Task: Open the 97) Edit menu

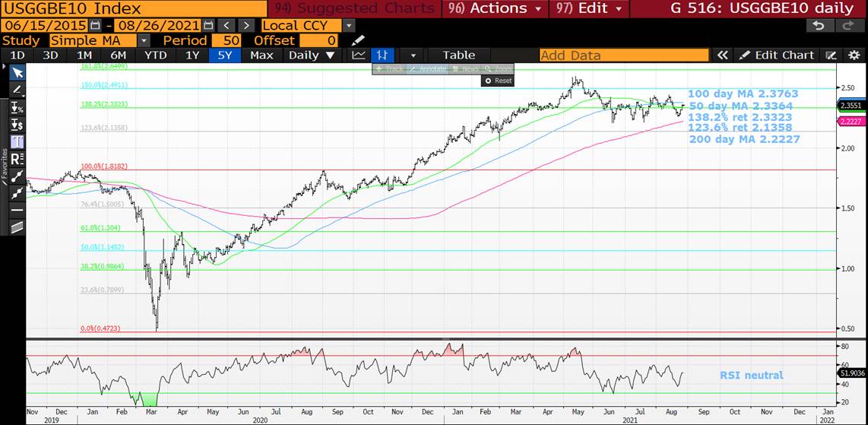Action: tap(588, 8)
